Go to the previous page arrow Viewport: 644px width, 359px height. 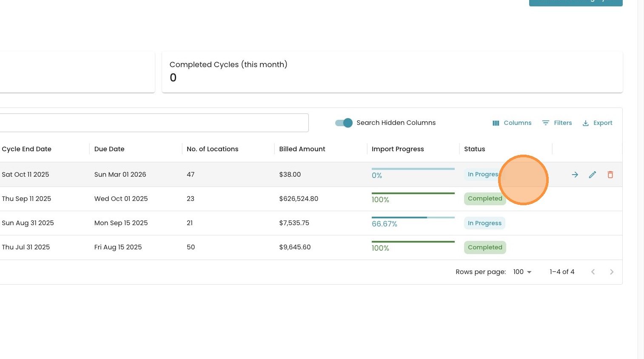(x=593, y=272)
